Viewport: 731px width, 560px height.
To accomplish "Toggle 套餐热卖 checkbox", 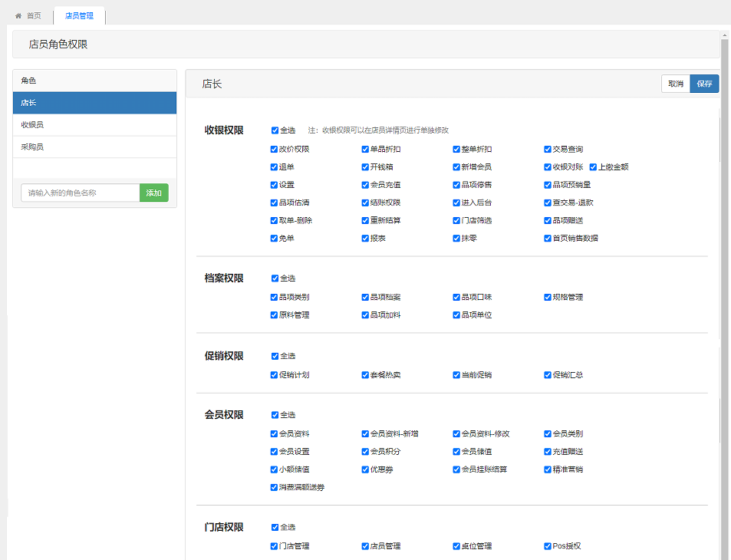I will pyautogui.click(x=365, y=375).
